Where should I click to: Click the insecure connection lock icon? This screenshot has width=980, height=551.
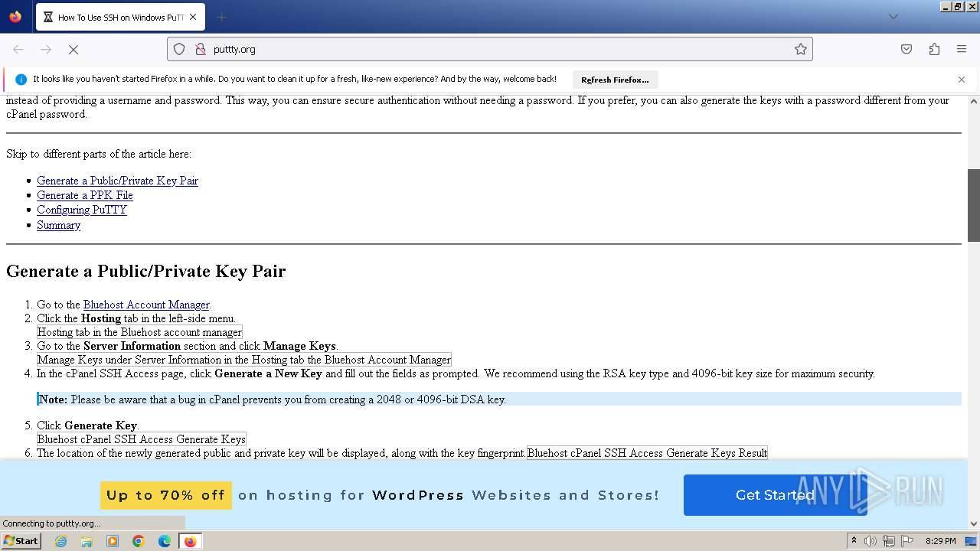pyautogui.click(x=201, y=49)
